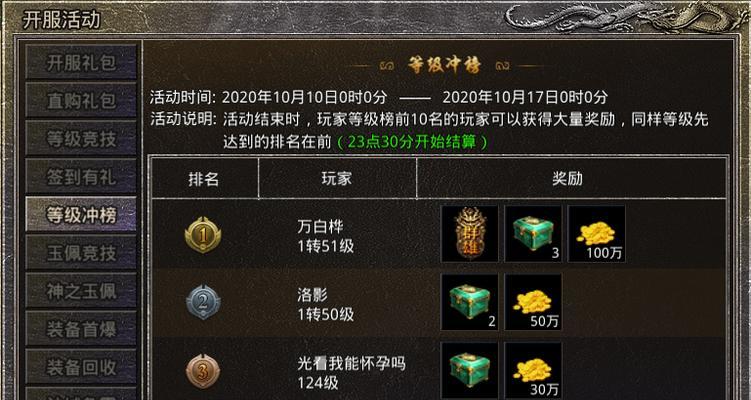The width and height of the screenshot is (751, 400).
Task: Switch to the 直购礼包 tab
Action: click(x=81, y=100)
